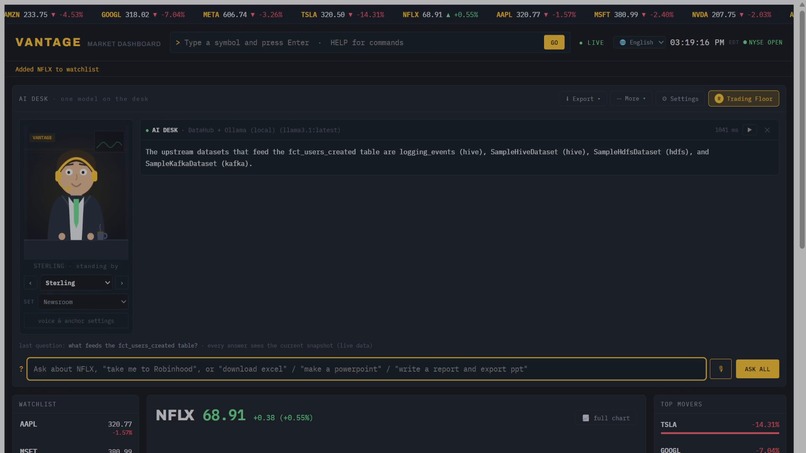Open AI Desk Settings
The height and width of the screenshot is (453, 806).
point(680,99)
